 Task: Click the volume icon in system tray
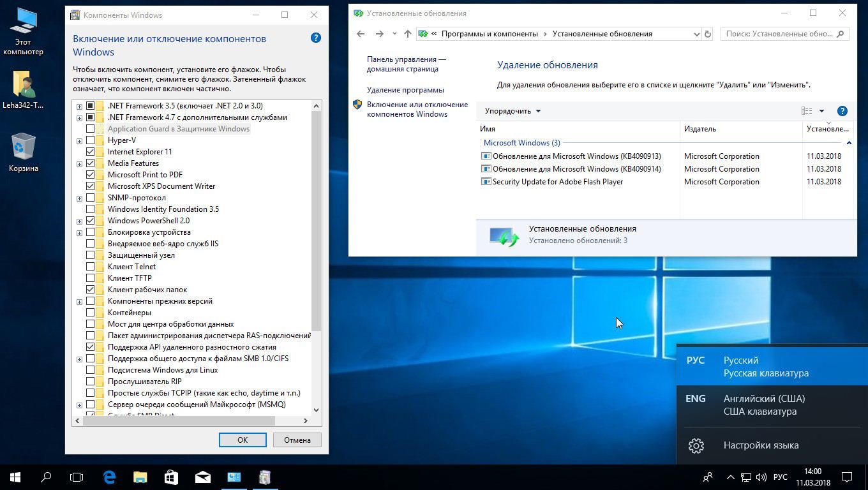[x=761, y=477]
